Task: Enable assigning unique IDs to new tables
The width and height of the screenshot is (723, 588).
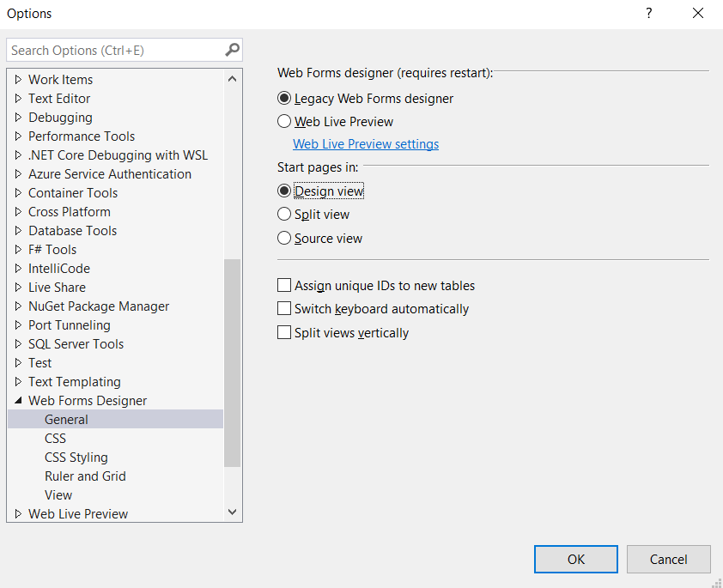Action: tap(284, 284)
